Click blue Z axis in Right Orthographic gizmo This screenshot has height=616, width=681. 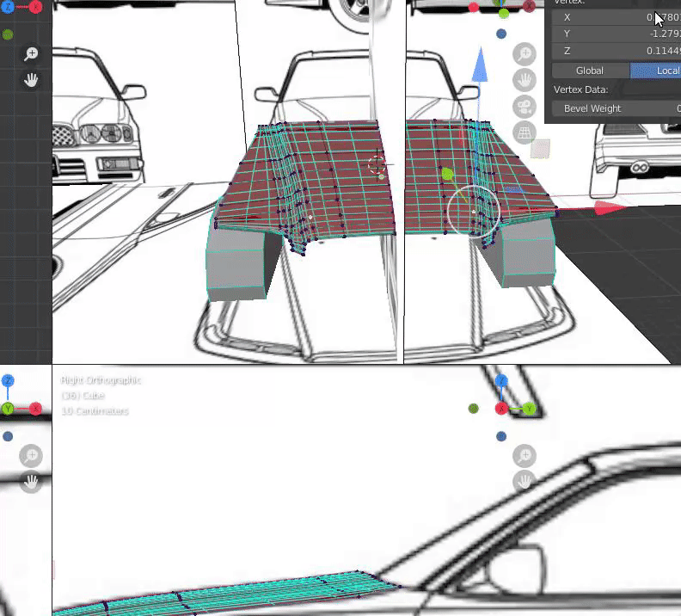click(x=501, y=381)
